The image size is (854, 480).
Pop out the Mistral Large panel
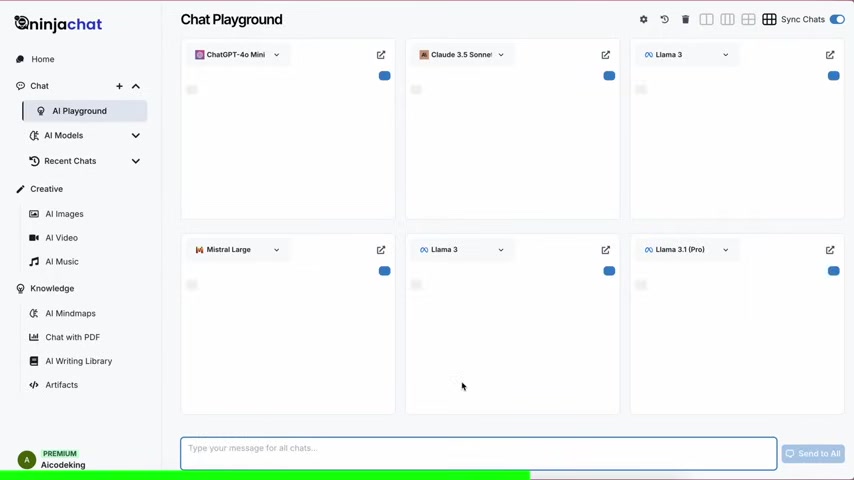point(381,250)
